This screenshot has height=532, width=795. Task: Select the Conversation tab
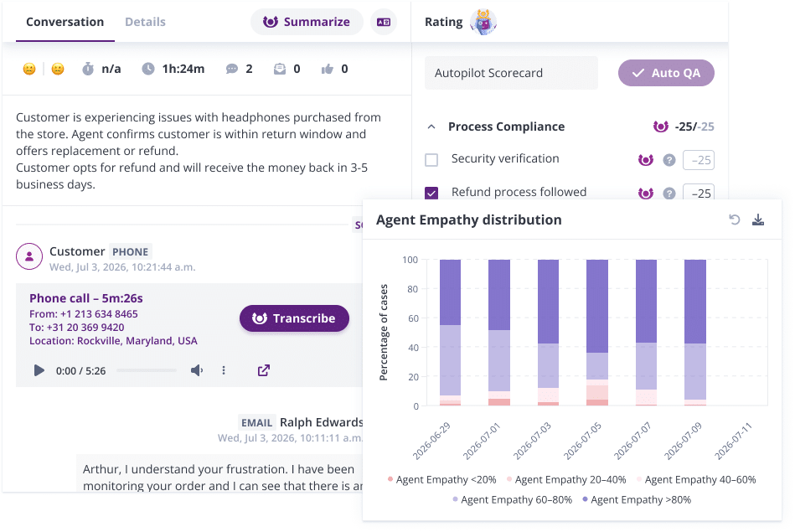tap(65, 22)
